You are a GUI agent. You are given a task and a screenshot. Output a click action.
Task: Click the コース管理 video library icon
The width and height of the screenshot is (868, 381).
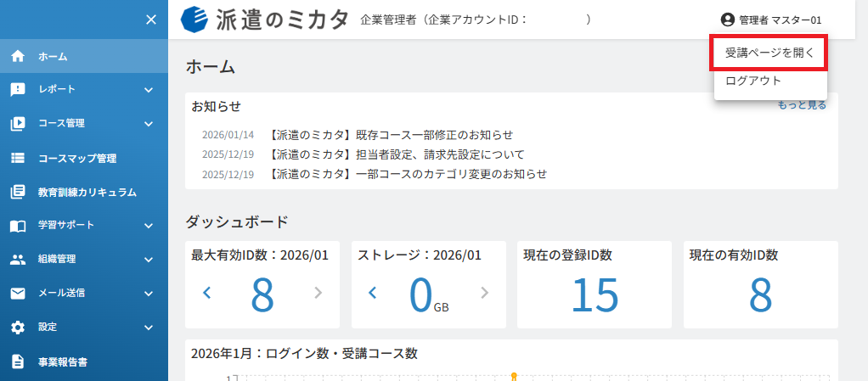(x=18, y=123)
